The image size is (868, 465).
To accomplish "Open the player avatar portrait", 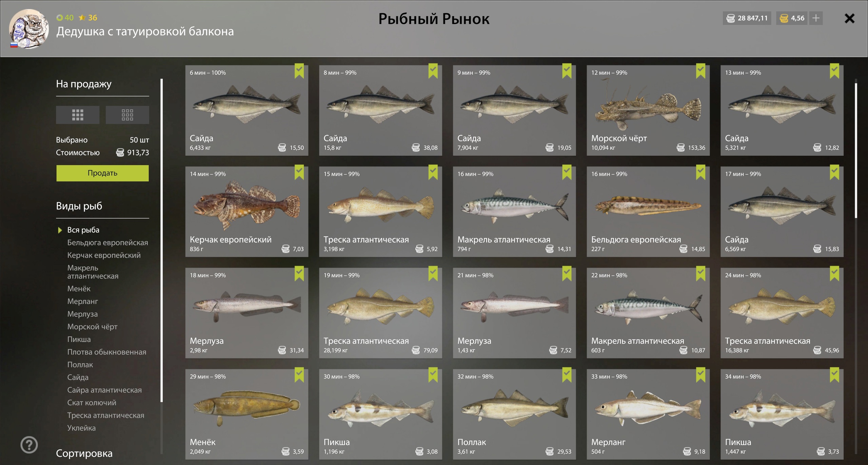I will [x=29, y=29].
